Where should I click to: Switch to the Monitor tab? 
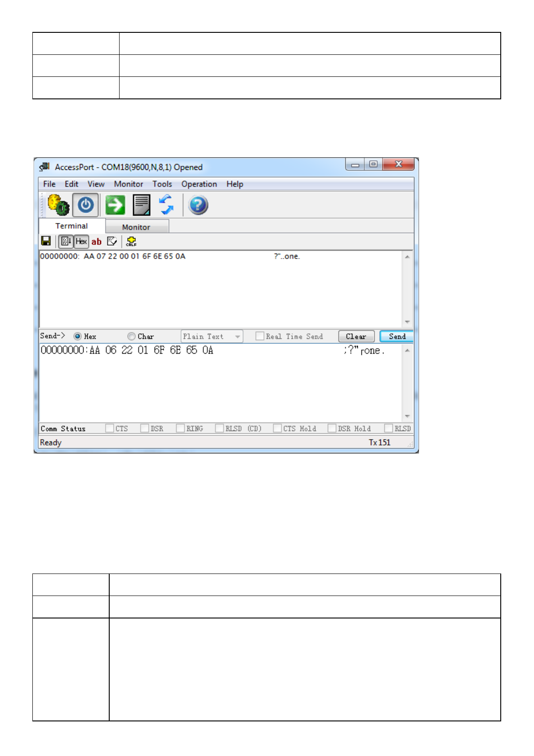click(x=137, y=227)
